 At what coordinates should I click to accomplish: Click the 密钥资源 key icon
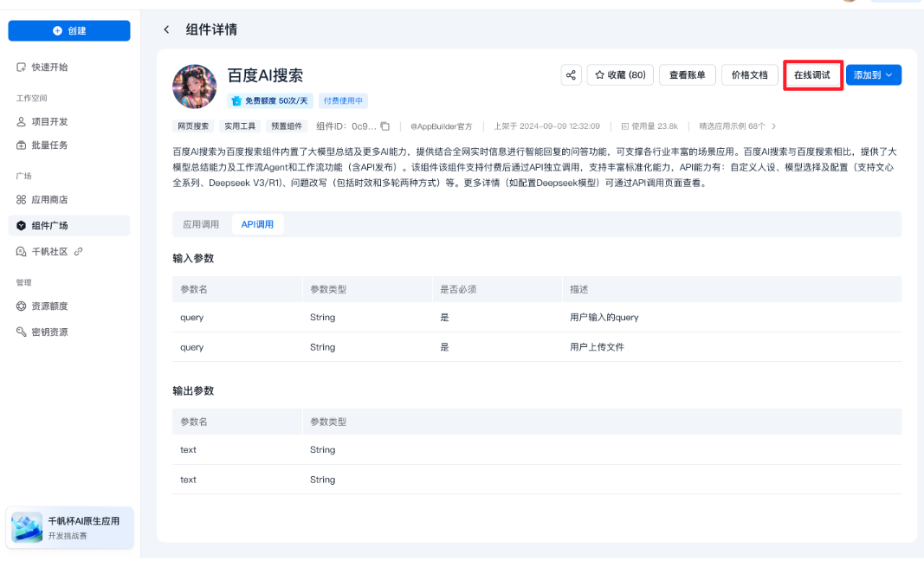pyautogui.click(x=21, y=332)
